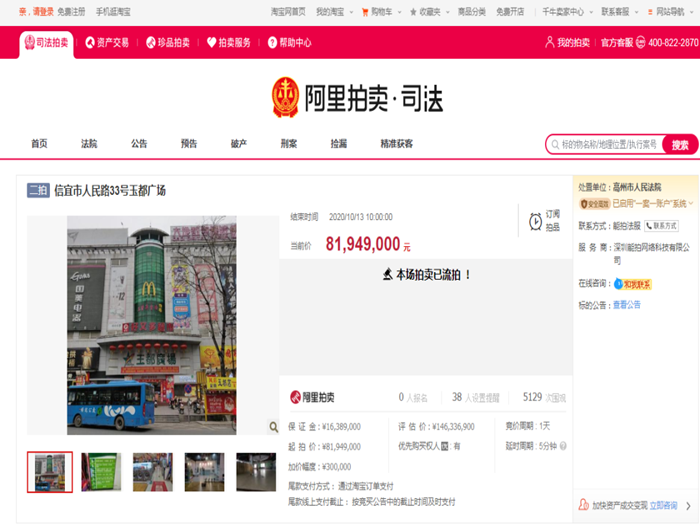700x525 pixels.
Task: Click the 官方客服 headset icon
Action: (641, 42)
